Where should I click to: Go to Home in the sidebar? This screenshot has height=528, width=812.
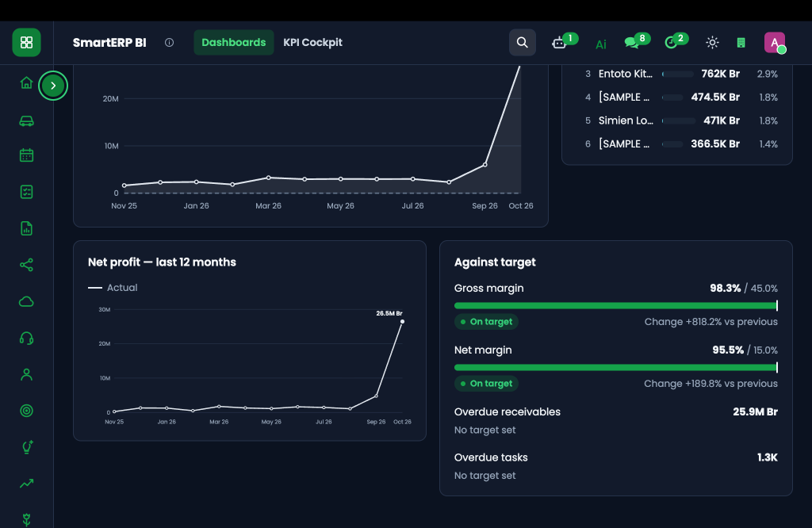click(x=26, y=82)
